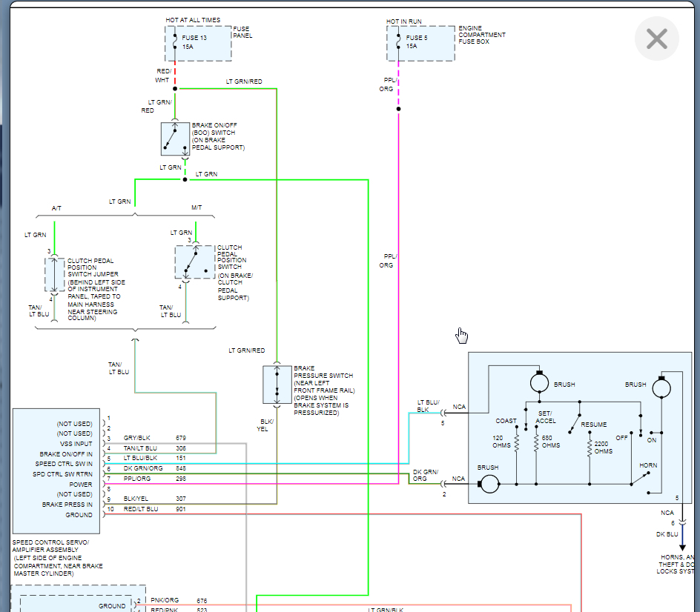
Task: Click the ENGINE COMPARTMENT FUSE BOX label
Action: [482, 34]
